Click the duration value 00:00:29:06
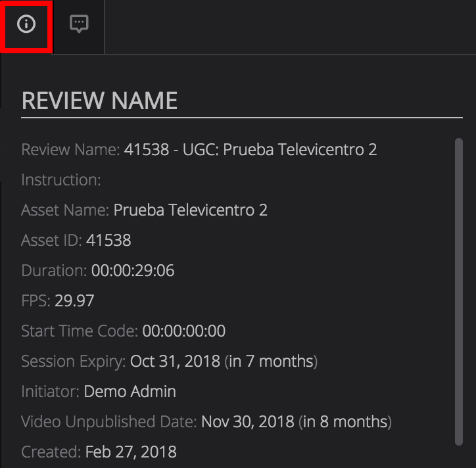 point(133,271)
